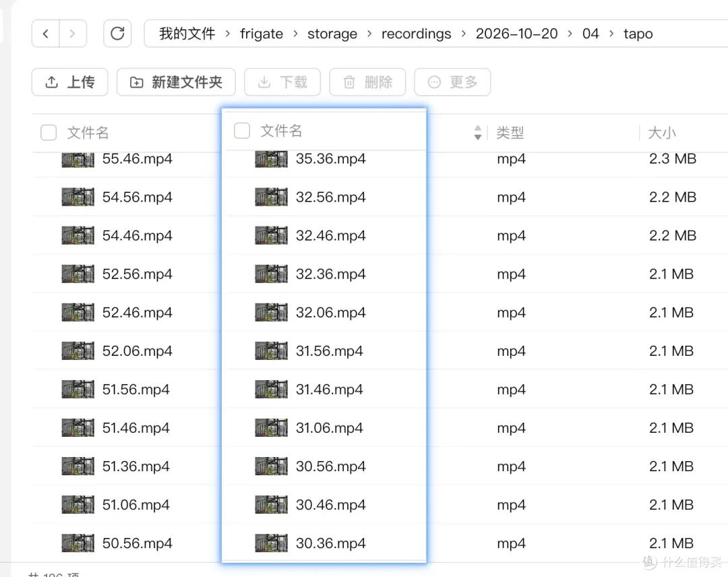
Task: Open thumbnail of 30.36.mp4
Action: click(271, 543)
